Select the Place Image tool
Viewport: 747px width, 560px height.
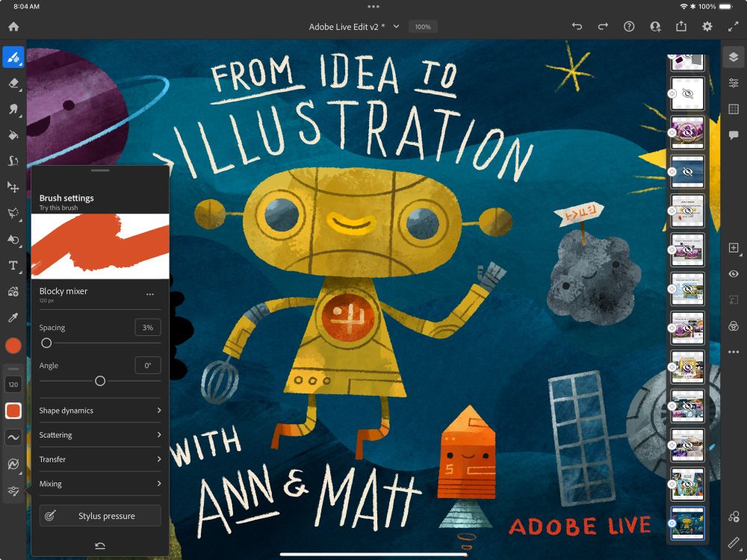pos(13,291)
